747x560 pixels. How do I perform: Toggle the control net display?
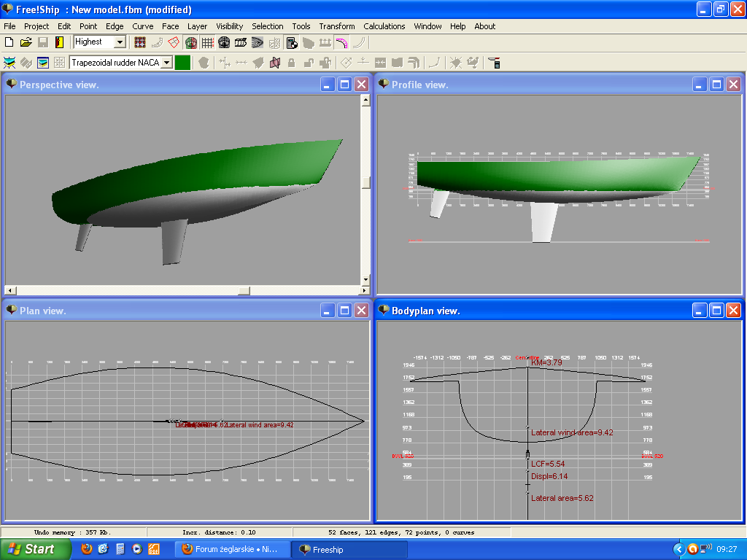tap(140, 42)
